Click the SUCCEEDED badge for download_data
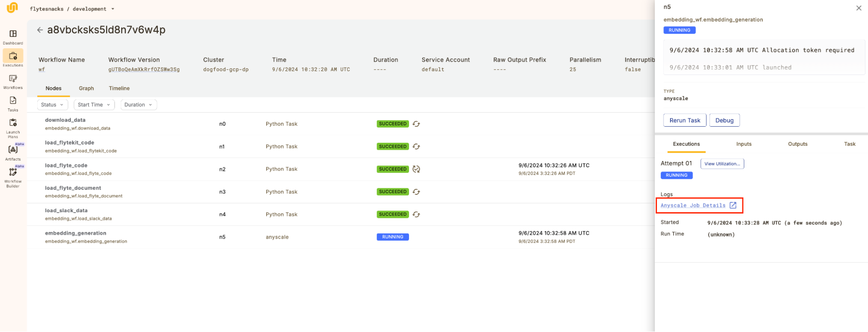The height and width of the screenshot is (332, 868). [x=393, y=124]
